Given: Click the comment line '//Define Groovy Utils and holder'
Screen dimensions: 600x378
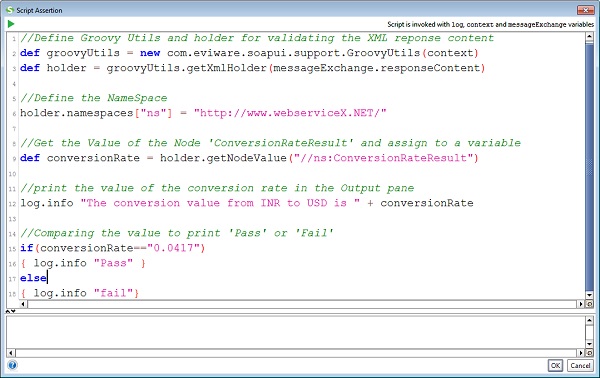Looking at the screenshot, I should tap(257, 38).
